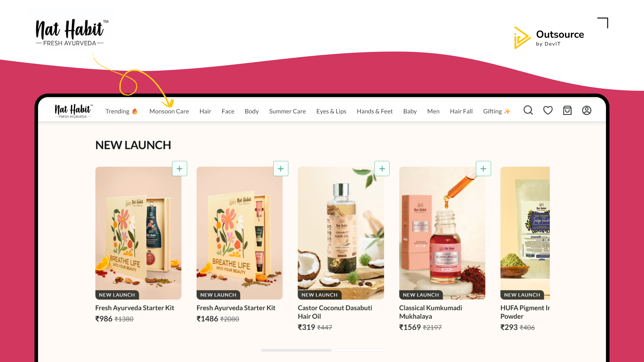
Task: Add first Fresh Ayurveda Starter Kit with plus
Action: click(x=179, y=169)
